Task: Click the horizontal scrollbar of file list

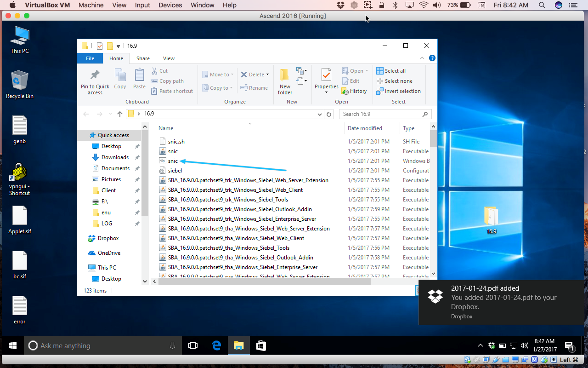Action: [x=265, y=282]
